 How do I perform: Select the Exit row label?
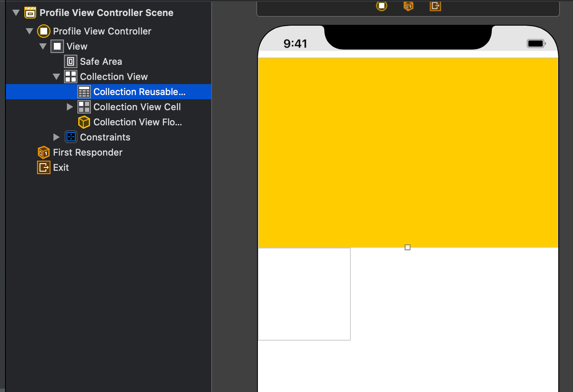click(x=61, y=167)
